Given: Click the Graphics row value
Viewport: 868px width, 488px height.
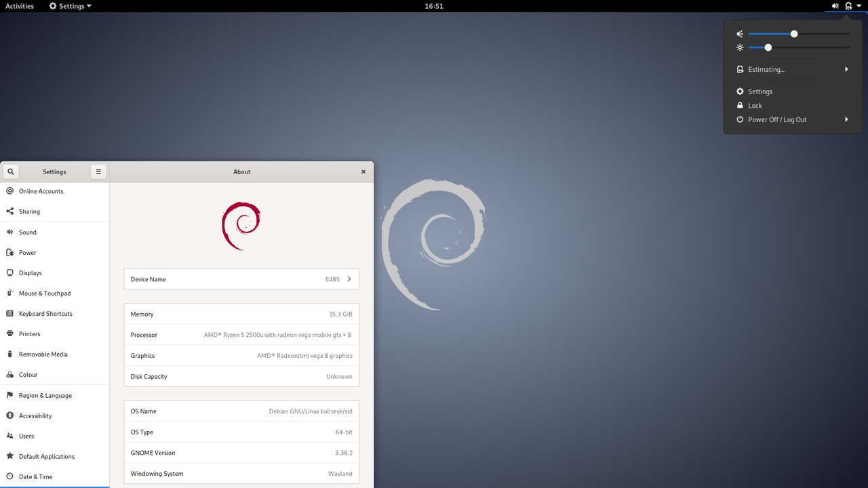Looking at the screenshot, I should tap(304, 356).
